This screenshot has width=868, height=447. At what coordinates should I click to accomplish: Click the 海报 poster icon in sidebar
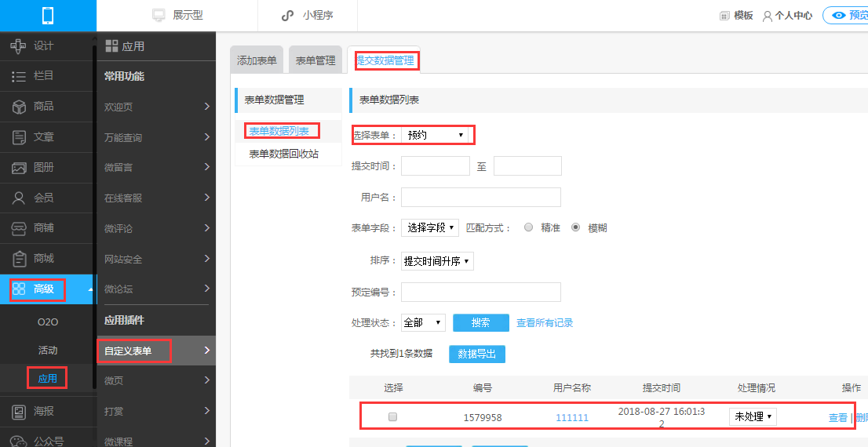19,412
